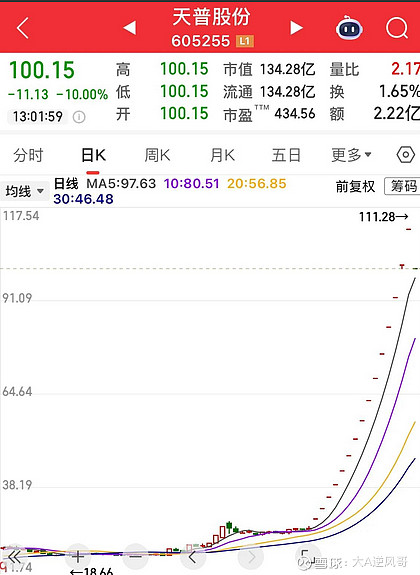
Task: Zoom in chart with plus control
Action: pos(77,557)
